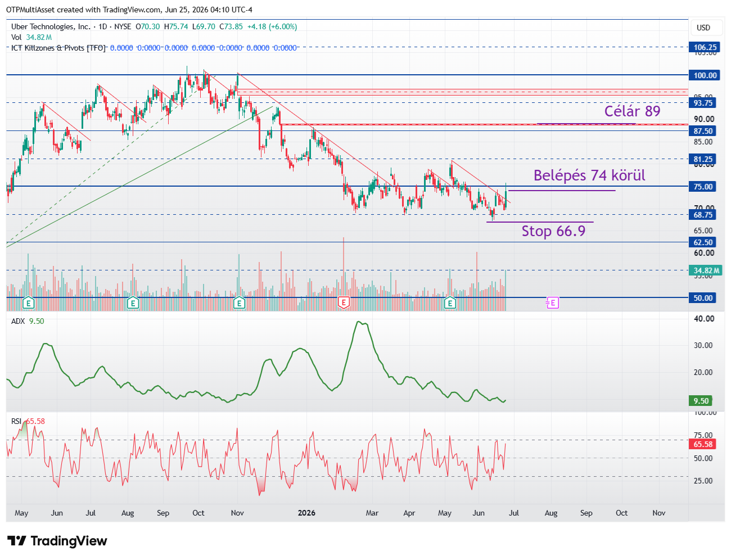This screenshot has width=731, height=560.
Task: Click the Uber Technologies, Inc. symbol title
Action: (x=51, y=26)
